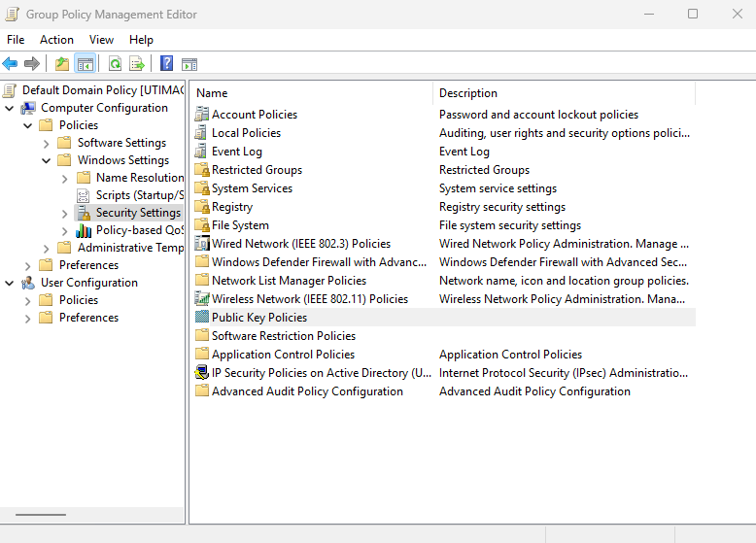Select Advanced Audit Policy Configuration item
Screen dimensions: 756x543
[x=307, y=391]
